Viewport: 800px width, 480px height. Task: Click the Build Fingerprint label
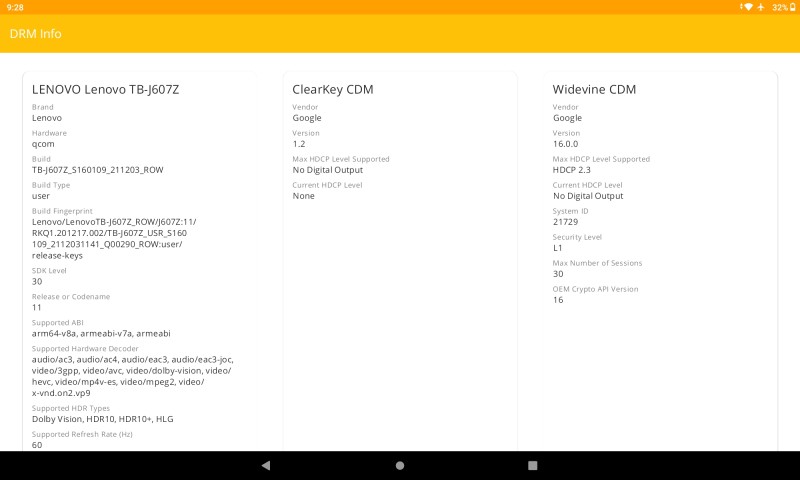(x=62, y=211)
